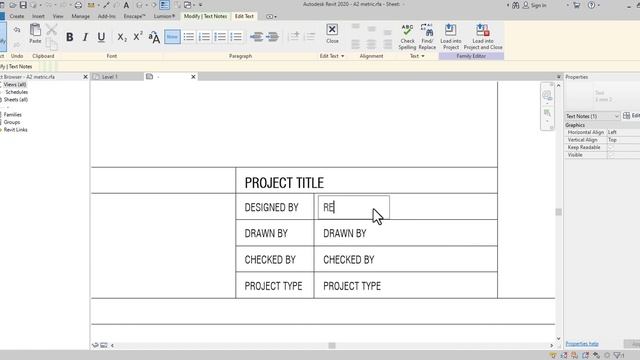Click the horizontal scrollbar thumb in drawing view

[332, 345]
